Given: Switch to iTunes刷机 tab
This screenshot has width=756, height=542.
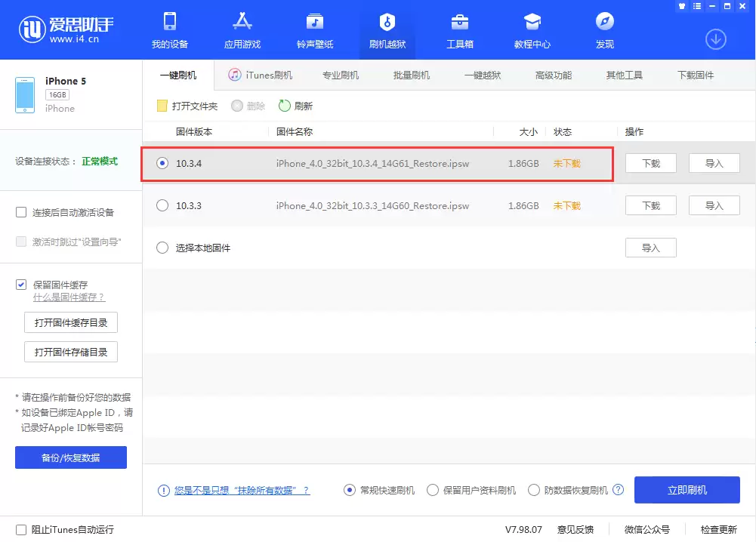Looking at the screenshot, I should click(261, 75).
